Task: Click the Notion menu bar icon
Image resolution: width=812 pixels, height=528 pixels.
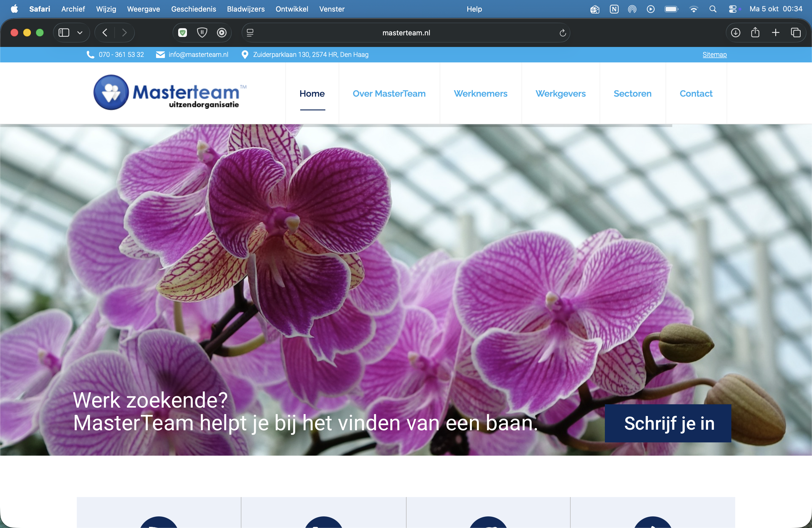Action: pos(614,9)
